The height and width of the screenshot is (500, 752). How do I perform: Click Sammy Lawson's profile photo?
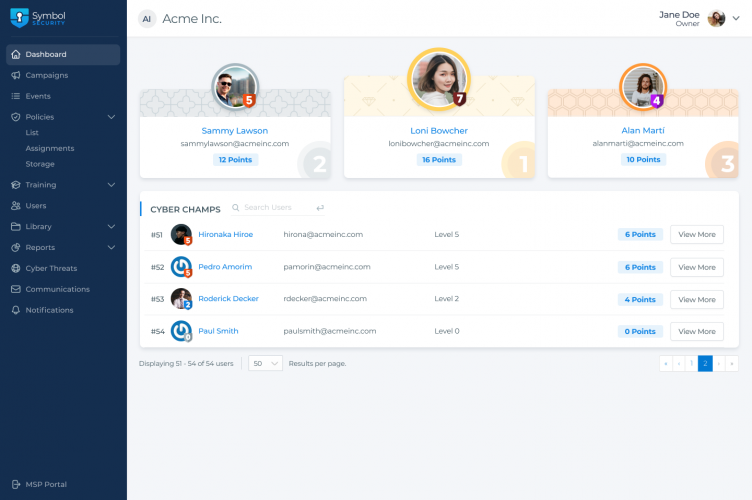coord(235,87)
